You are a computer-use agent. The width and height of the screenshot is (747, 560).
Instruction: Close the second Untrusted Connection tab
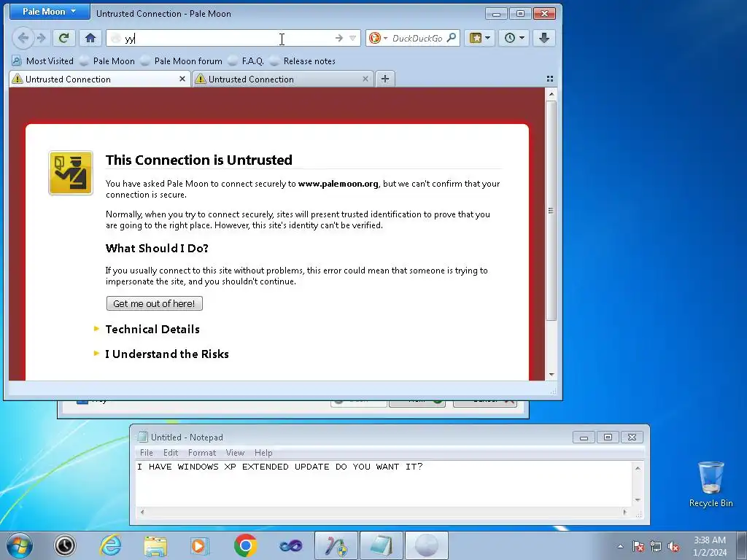tap(365, 79)
